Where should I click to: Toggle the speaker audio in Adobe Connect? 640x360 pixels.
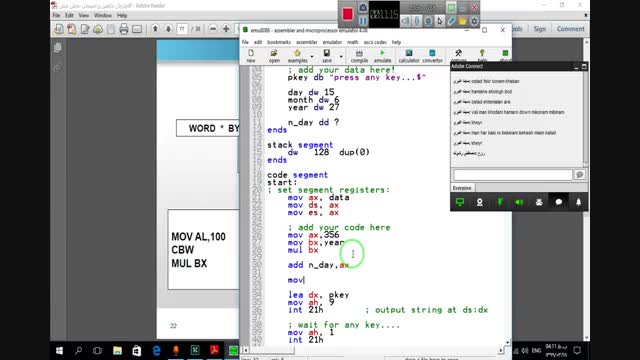(x=519, y=202)
